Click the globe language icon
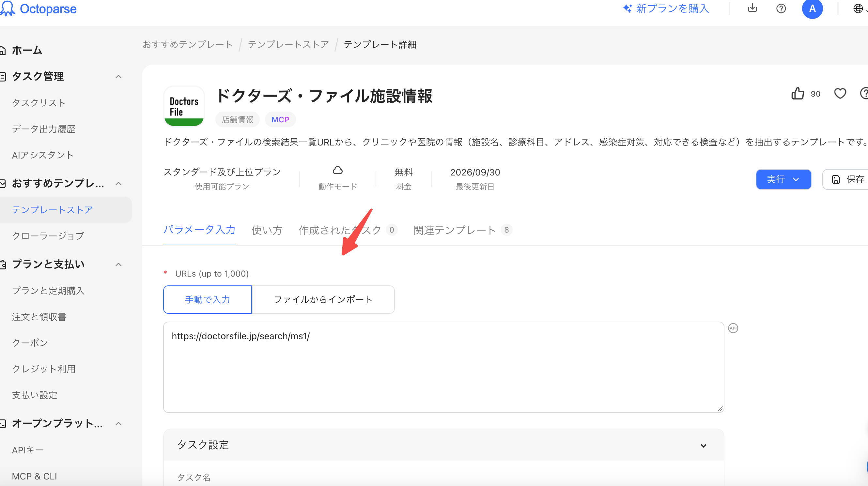 point(858,9)
